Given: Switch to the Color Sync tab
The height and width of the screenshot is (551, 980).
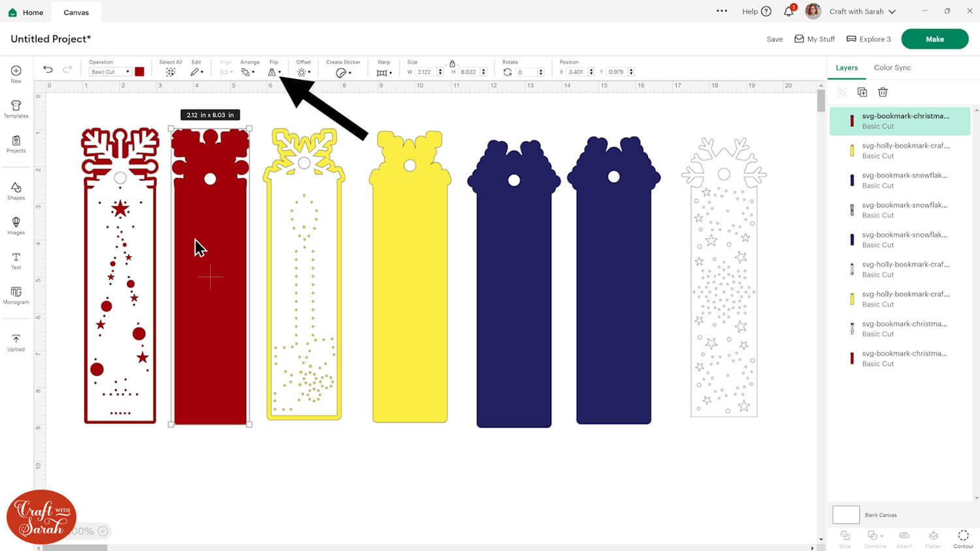Looking at the screenshot, I should tap(892, 68).
